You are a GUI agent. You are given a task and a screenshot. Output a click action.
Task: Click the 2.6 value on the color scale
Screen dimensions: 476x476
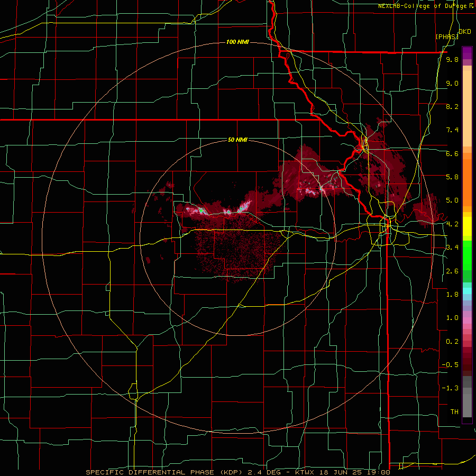[452, 271]
